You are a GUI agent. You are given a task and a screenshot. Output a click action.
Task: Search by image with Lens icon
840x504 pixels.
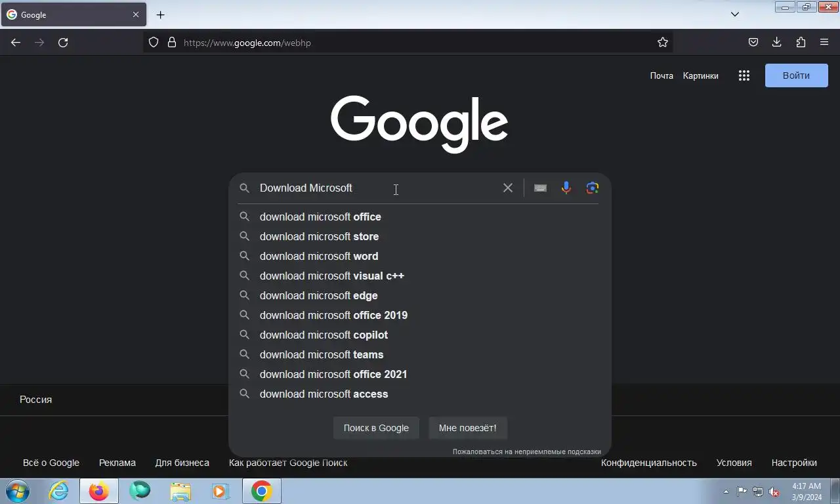coord(593,188)
